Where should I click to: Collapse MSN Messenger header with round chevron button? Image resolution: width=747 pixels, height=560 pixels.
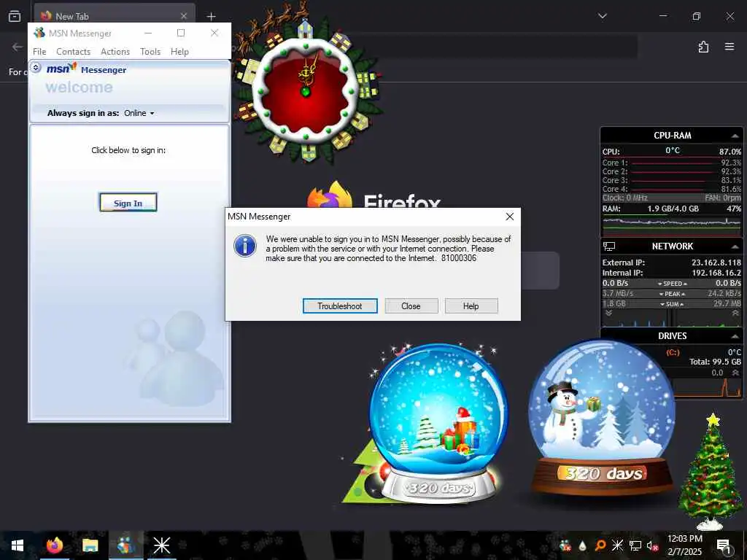(x=36, y=68)
